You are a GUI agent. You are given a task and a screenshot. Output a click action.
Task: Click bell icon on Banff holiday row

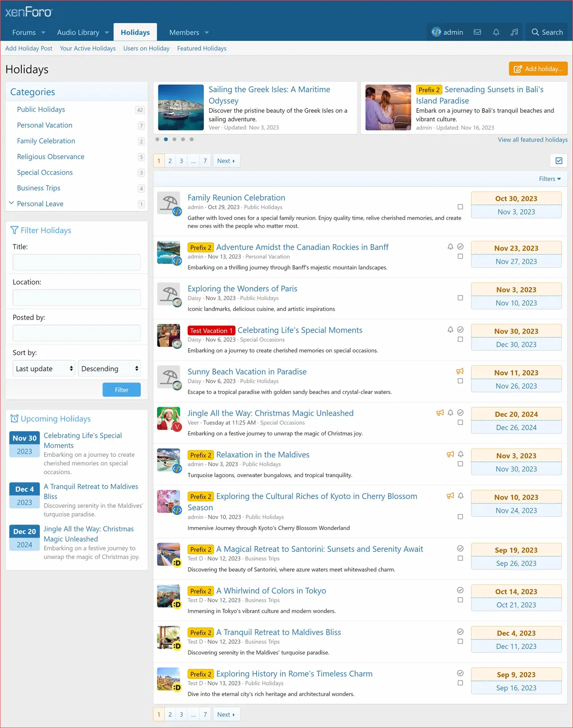tap(450, 247)
